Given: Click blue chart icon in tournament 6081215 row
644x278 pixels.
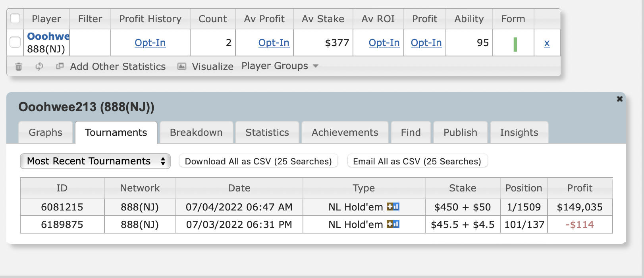Looking at the screenshot, I should [396, 207].
